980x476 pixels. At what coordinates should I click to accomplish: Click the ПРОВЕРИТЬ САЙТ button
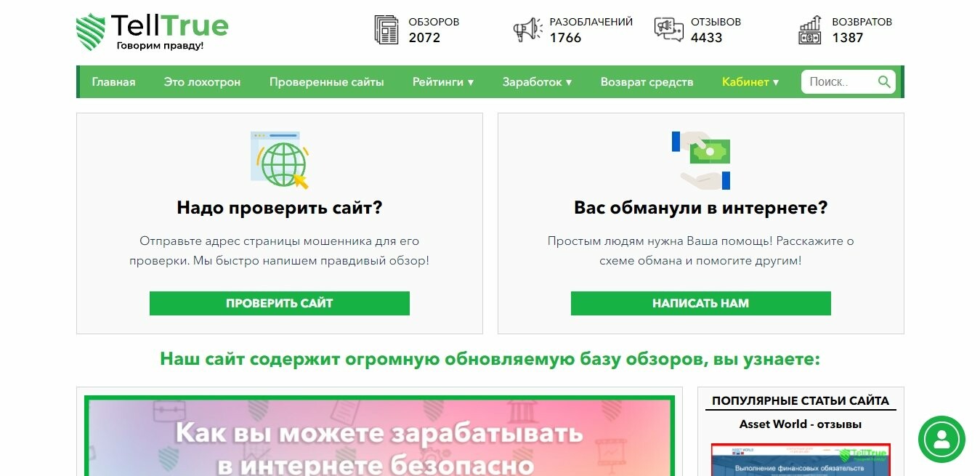[280, 303]
